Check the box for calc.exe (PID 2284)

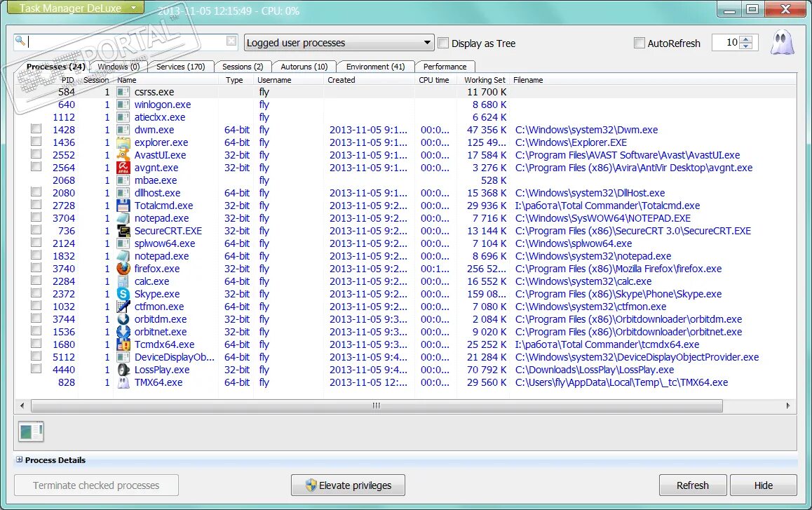click(36, 280)
